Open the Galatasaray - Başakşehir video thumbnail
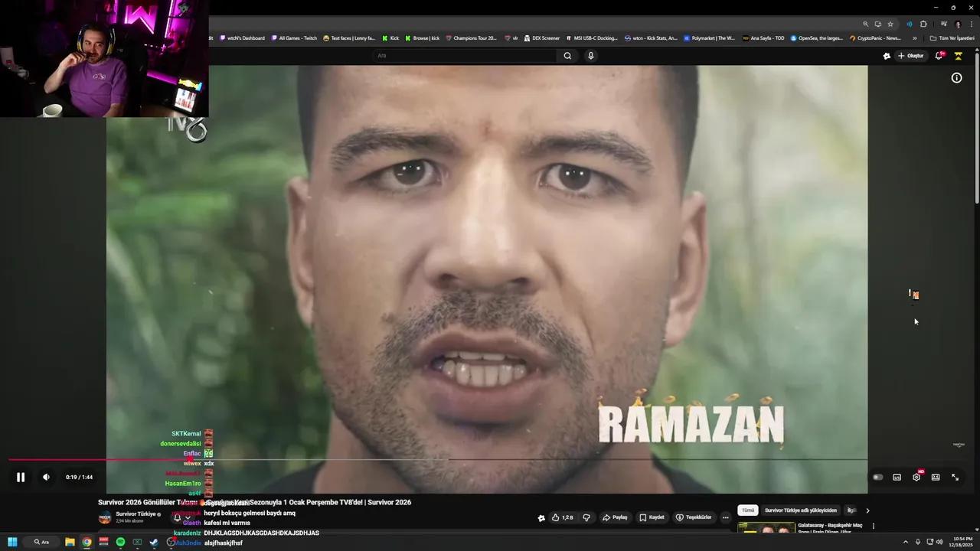This screenshot has height=551, width=980. [x=766, y=528]
